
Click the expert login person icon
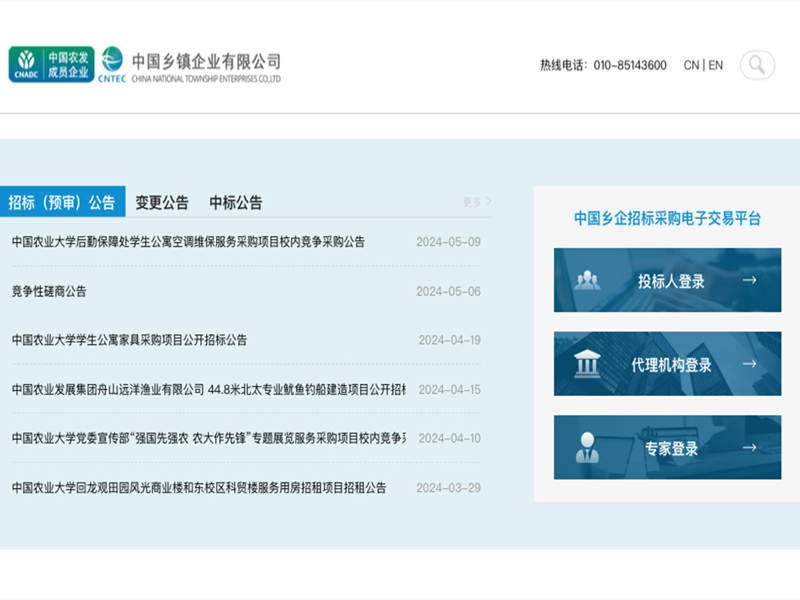coord(587,448)
